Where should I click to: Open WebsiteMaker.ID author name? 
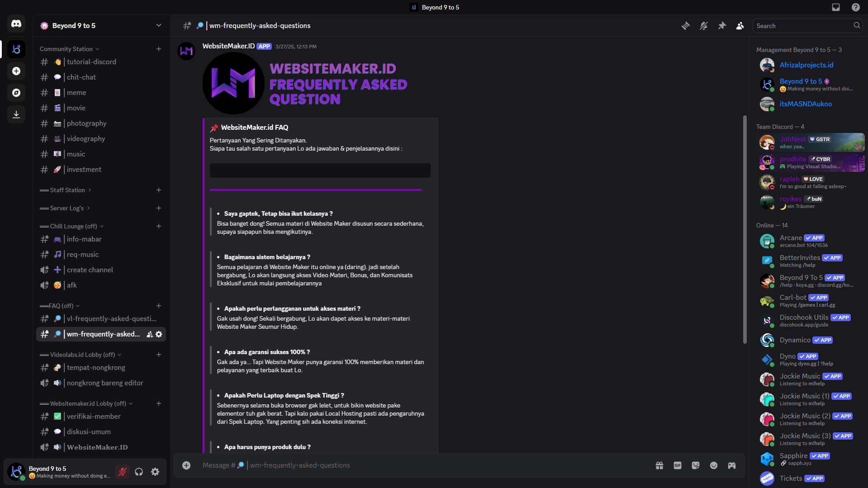tap(228, 46)
